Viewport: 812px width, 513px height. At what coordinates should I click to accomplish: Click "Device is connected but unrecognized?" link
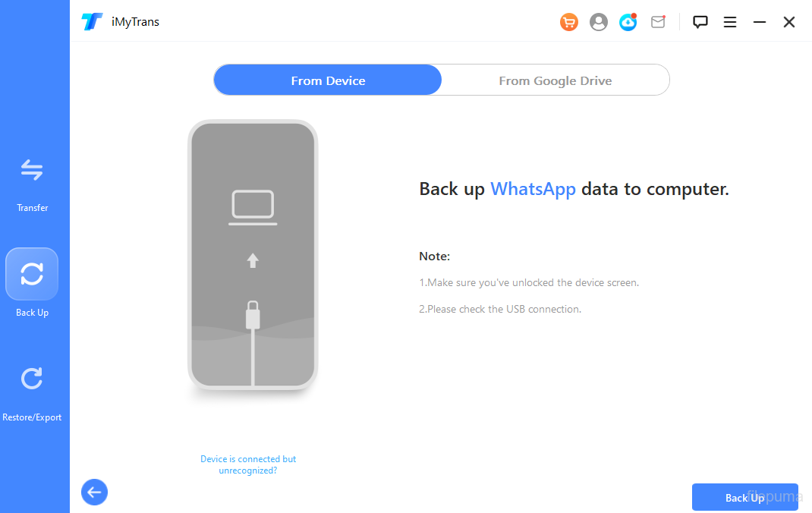click(248, 464)
